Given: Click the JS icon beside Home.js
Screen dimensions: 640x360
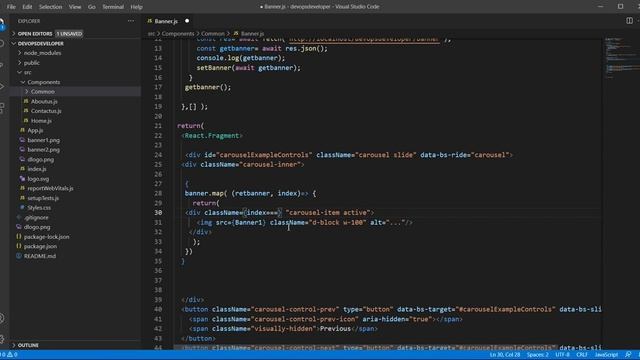Looking at the screenshot, I should [26, 121].
